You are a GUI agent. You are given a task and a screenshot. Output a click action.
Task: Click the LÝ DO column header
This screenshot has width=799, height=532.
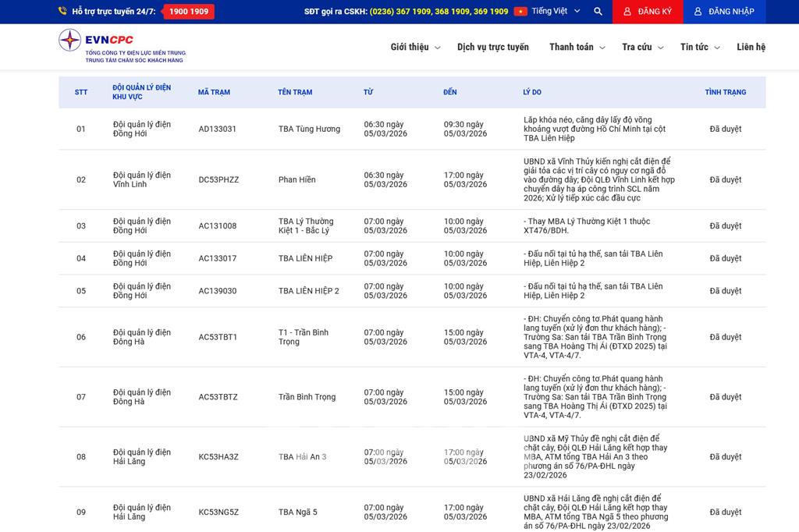coord(531,92)
